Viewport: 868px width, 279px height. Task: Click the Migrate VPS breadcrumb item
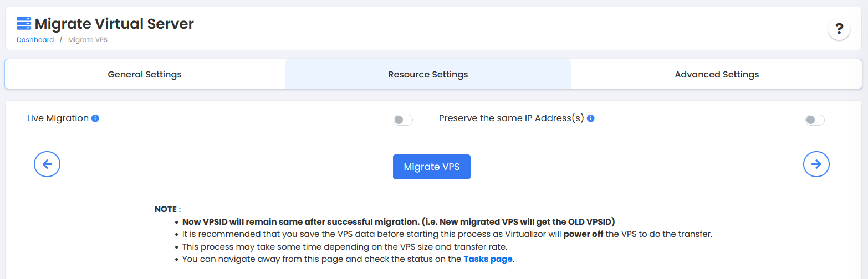tap(88, 40)
